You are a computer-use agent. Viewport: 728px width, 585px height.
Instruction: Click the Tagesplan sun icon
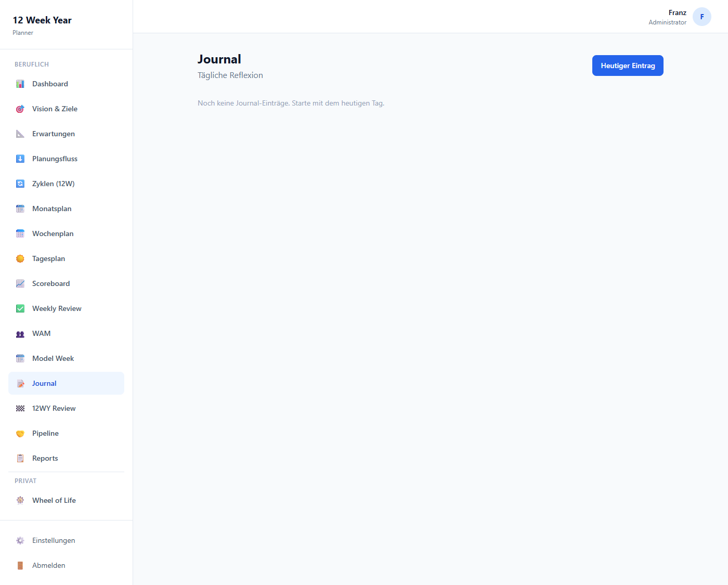pos(20,259)
